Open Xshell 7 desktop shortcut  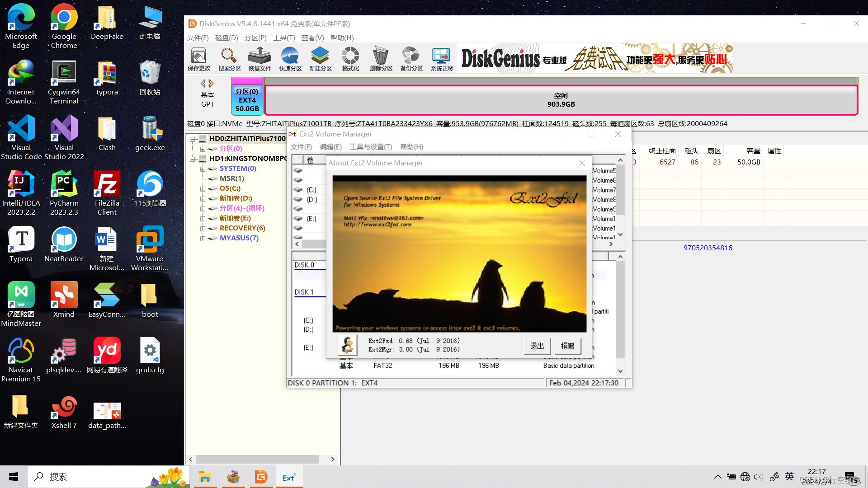tap(64, 412)
